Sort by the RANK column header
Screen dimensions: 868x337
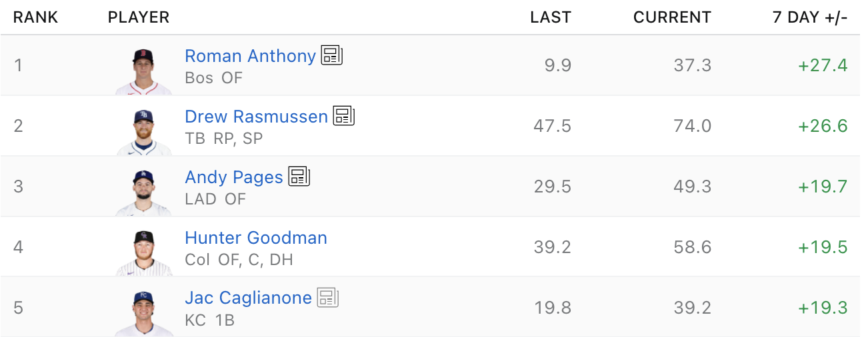click(x=36, y=18)
